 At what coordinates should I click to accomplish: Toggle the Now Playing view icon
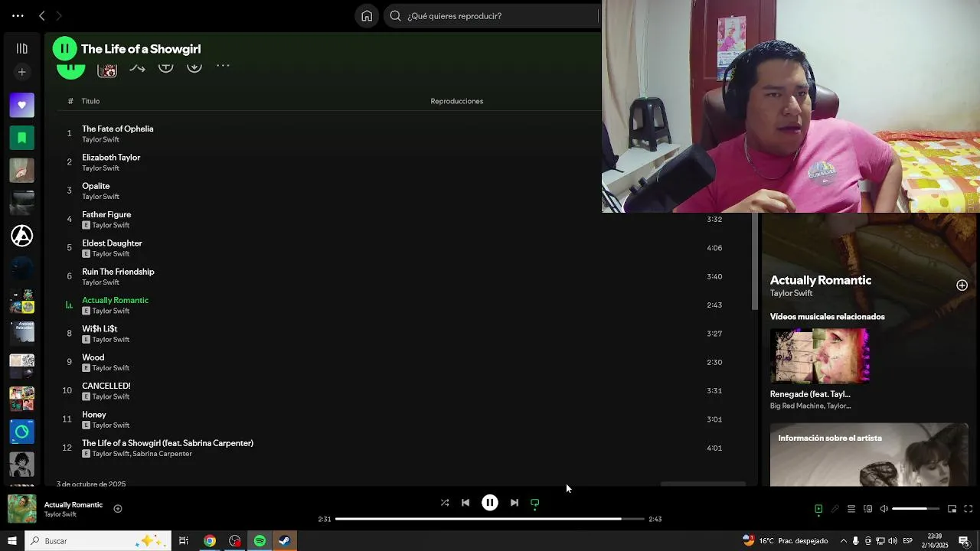(818, 509)
